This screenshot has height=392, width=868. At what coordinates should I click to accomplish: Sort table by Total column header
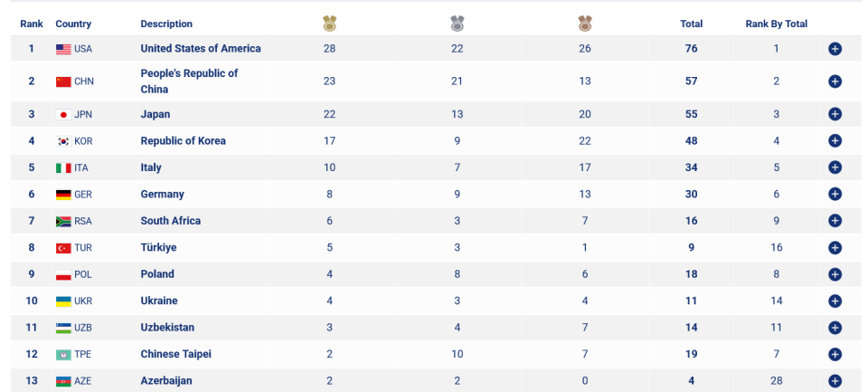click(x=692, y=24)
